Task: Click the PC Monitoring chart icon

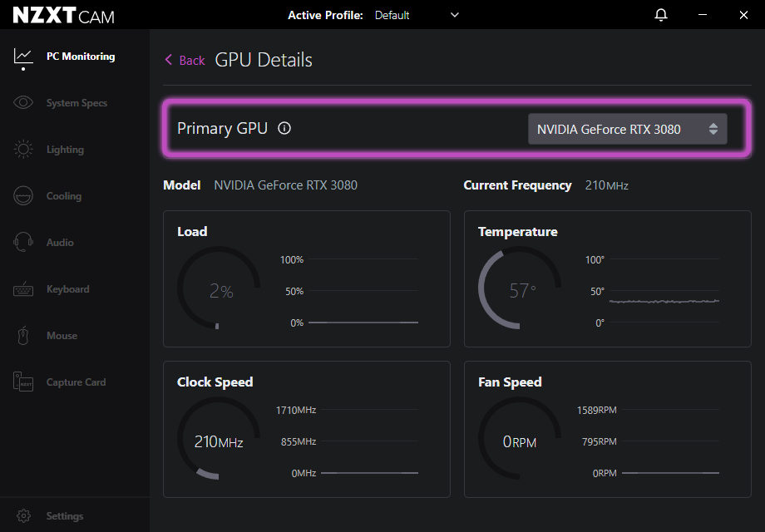Action: tap(23, 57)
